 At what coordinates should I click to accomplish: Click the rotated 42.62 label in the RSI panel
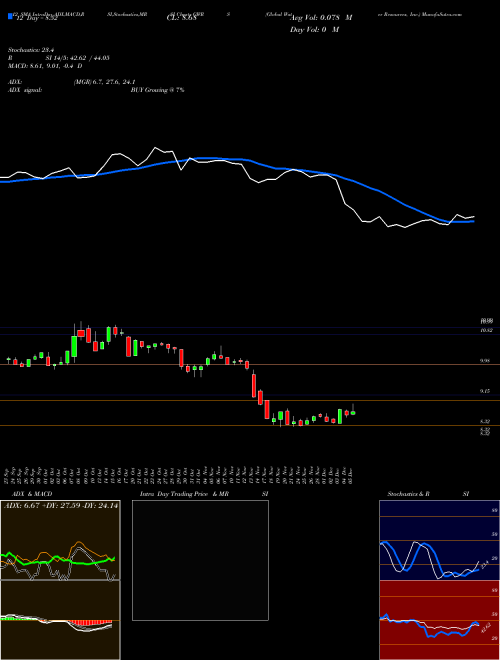point(486,627)
